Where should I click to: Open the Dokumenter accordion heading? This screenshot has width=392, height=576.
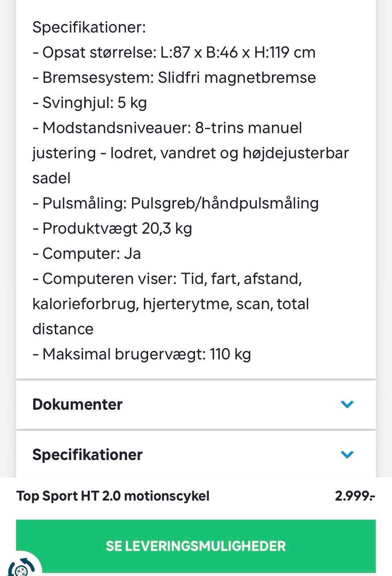coord(78,404)
